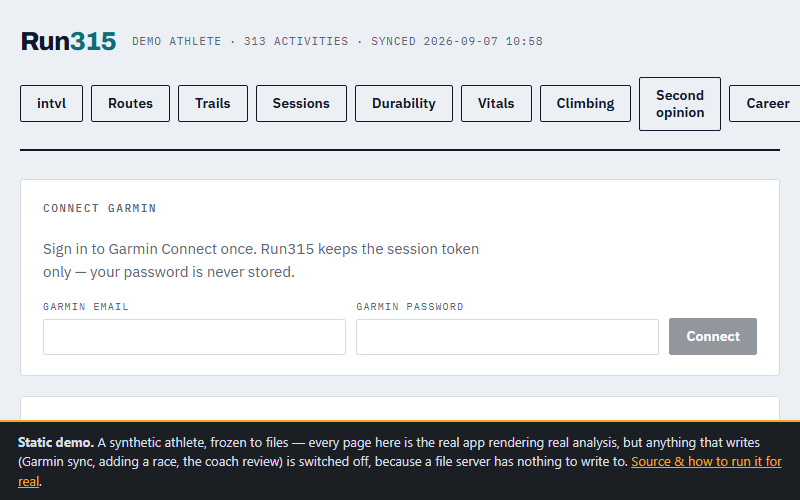Open the Vitals tab
This screenshot has width=800, height=500.
coord(496,104)
